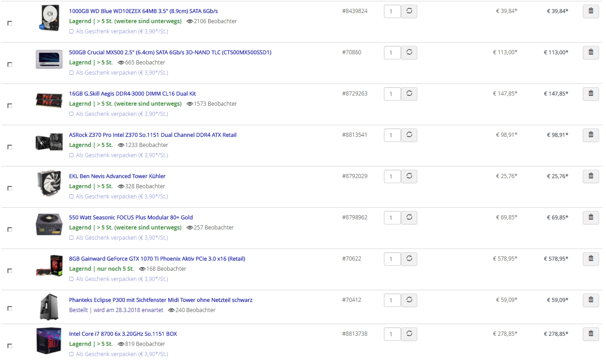Remove Phanteks Eclipse P300 case

591,300
